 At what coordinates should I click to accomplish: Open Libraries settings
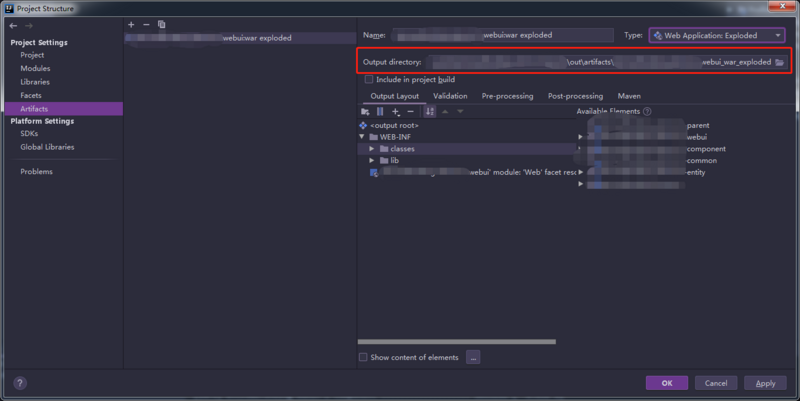click(x=35, y=82)
